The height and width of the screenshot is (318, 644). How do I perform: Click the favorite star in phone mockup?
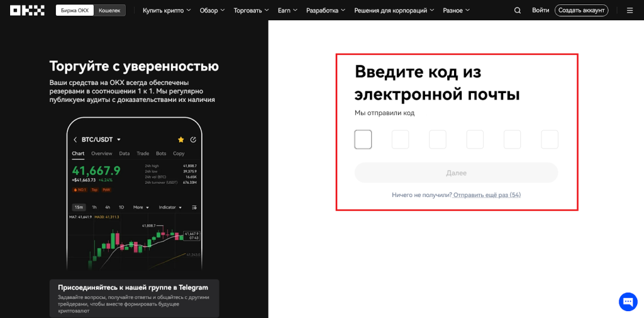(181, 139)
